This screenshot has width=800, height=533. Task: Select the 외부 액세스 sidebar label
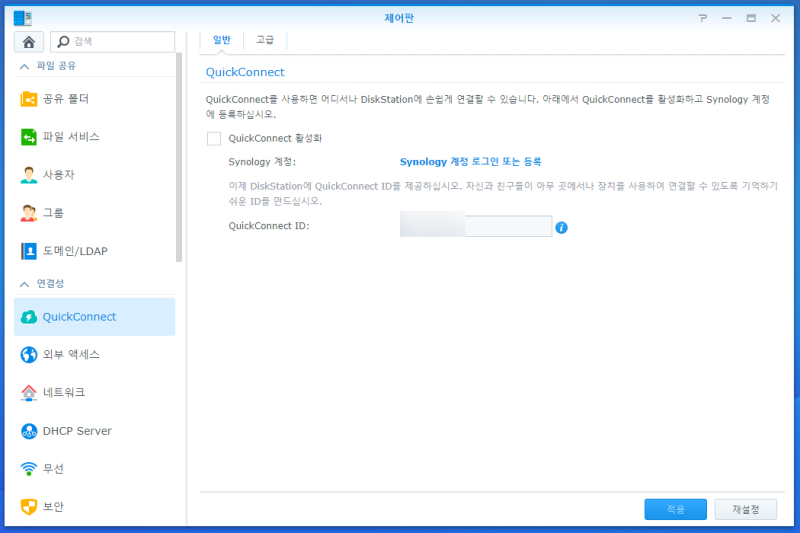point(71,354)
